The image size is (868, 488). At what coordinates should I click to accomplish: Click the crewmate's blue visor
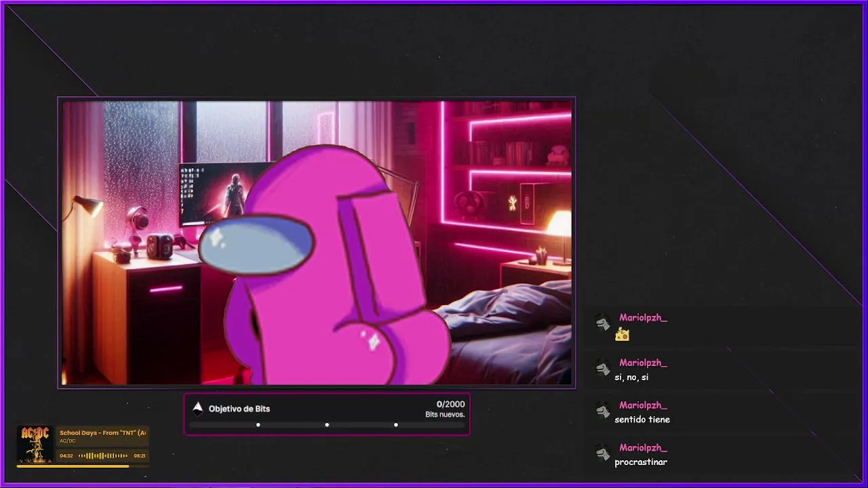click(x=257, y=244)
